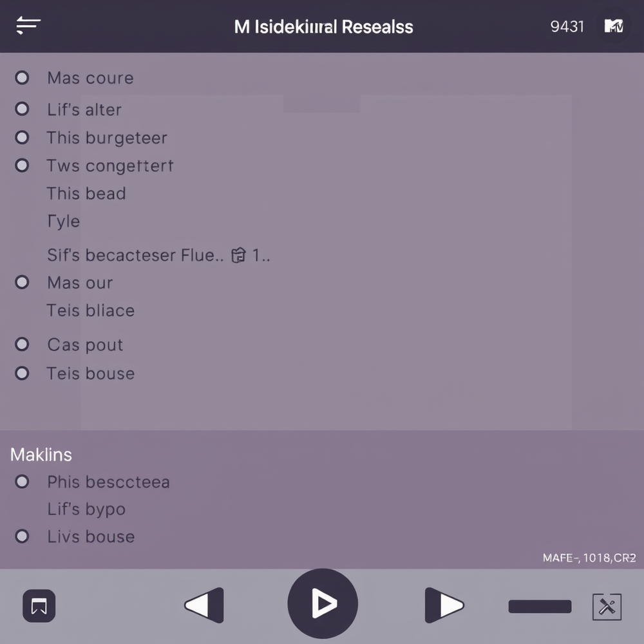Screen dimensions: 644x644
Task: Select the Mas coure radio button
Action: coord(22,78)
